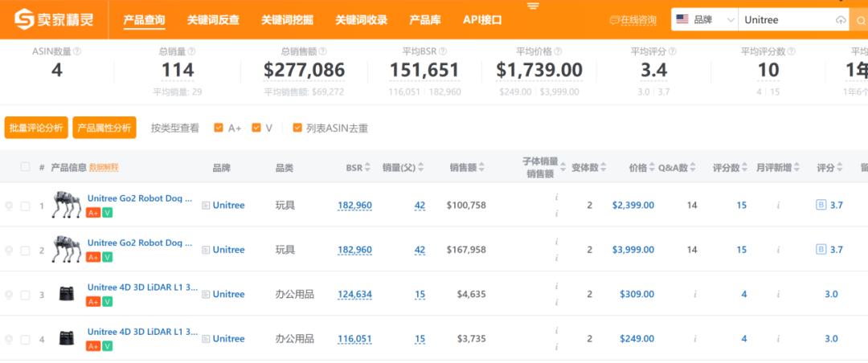
Task: Sort by the BSR column arrows
Action: 367,168
